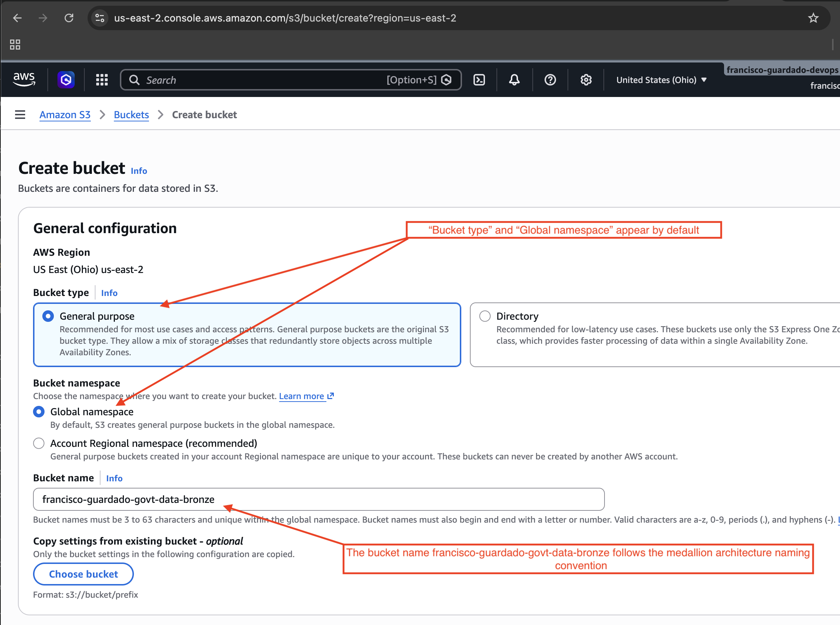Open the purple Amazon Q hexagon icon
This screenshot has width=840, height=625.
[66, 80]
